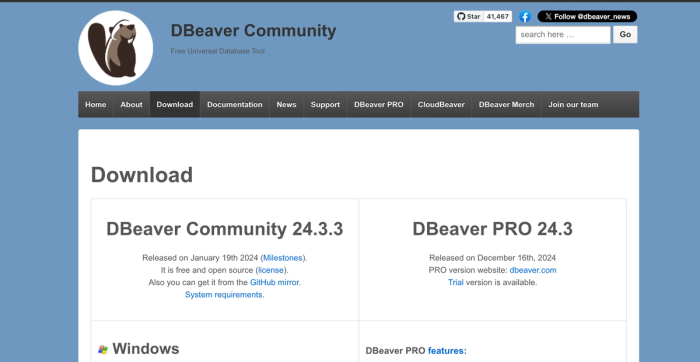Open the Milestones link
Viewport: 700px width, 362px height.
(x=283, y=258)
